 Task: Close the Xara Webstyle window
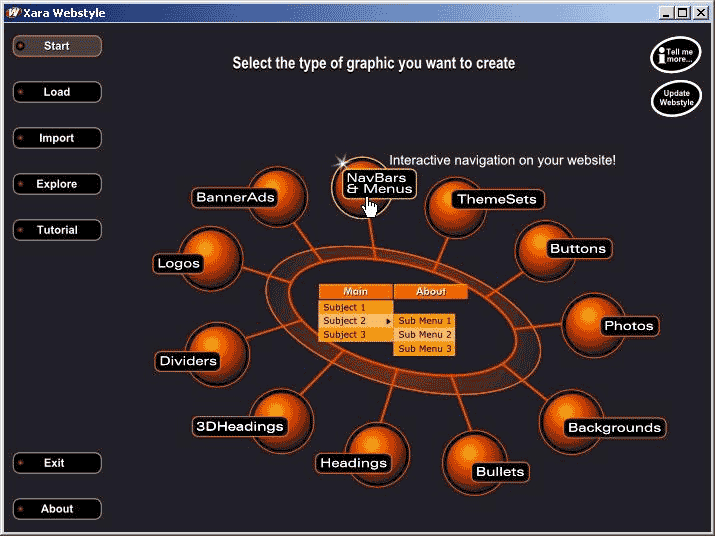pyautogui.click(x=700, y=13)
